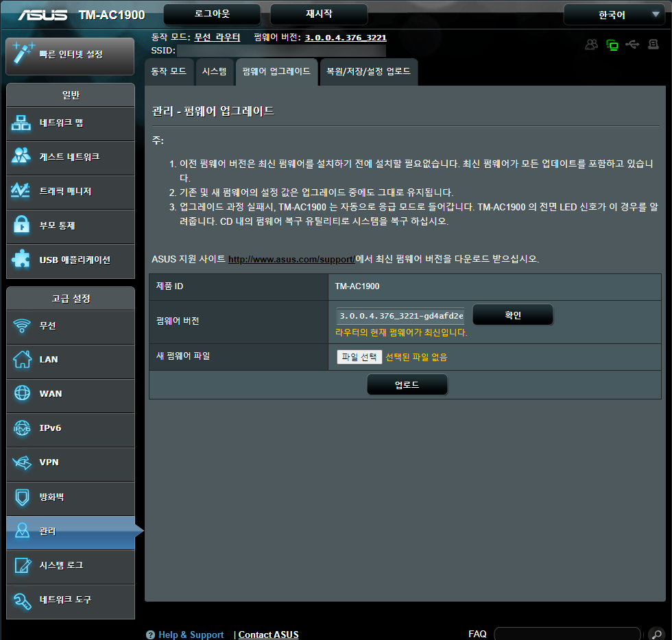Click the Help & Support question mark icon
The height and width of the screenshot is (640, 672).
pyautogui.click(x=150, y=635)
